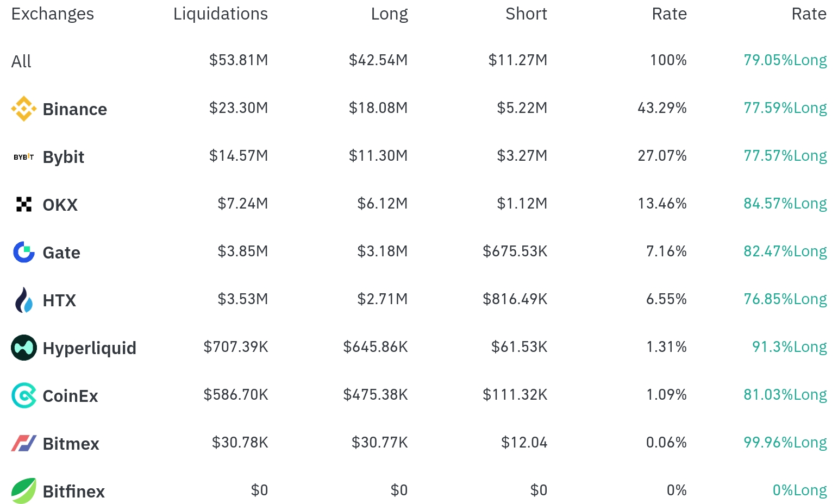Image resolution: width=838 pixels, height=504 pixels.
Task: Open the Binance exchange name link
Action: pyautogui.click(x=75, y=109)
